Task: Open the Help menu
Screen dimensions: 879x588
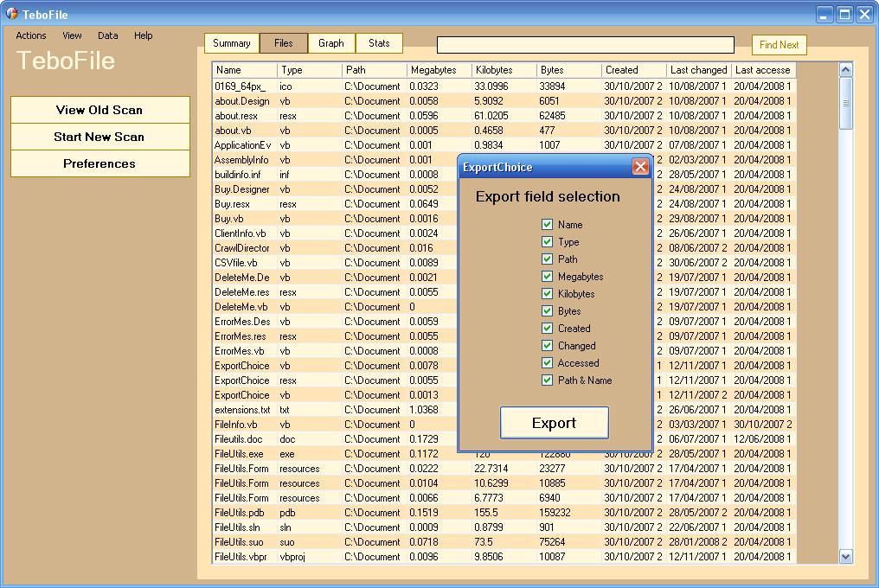Action: [143, 35]
